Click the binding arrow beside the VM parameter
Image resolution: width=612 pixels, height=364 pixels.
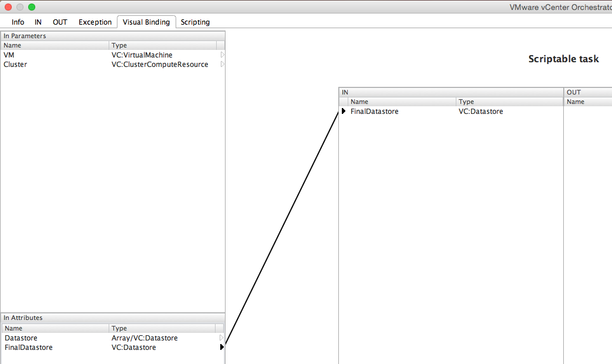pos(222,55)
